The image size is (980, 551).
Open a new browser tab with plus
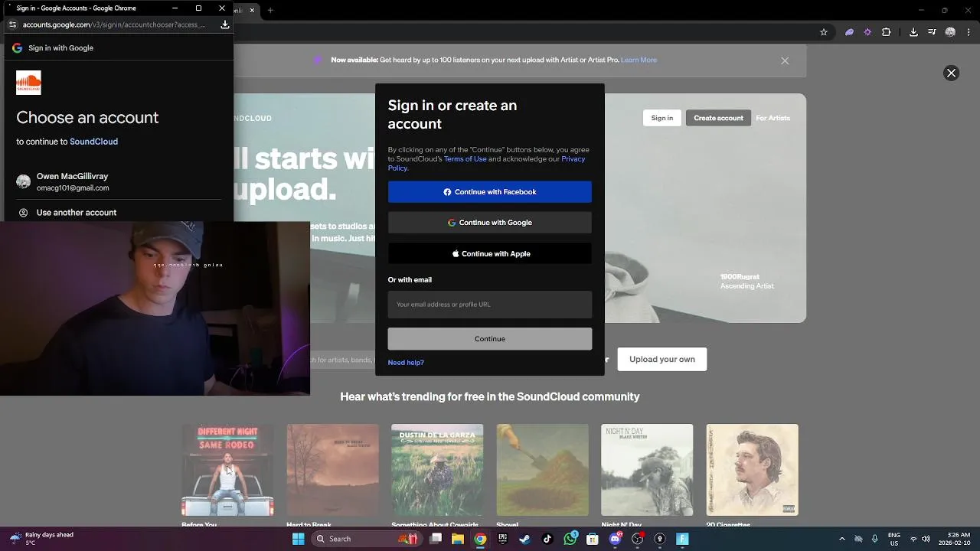click(x=270, y=10)
